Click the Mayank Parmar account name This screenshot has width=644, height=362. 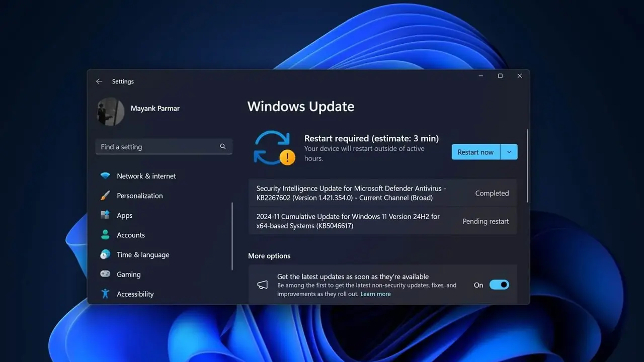tap(155, 108)
